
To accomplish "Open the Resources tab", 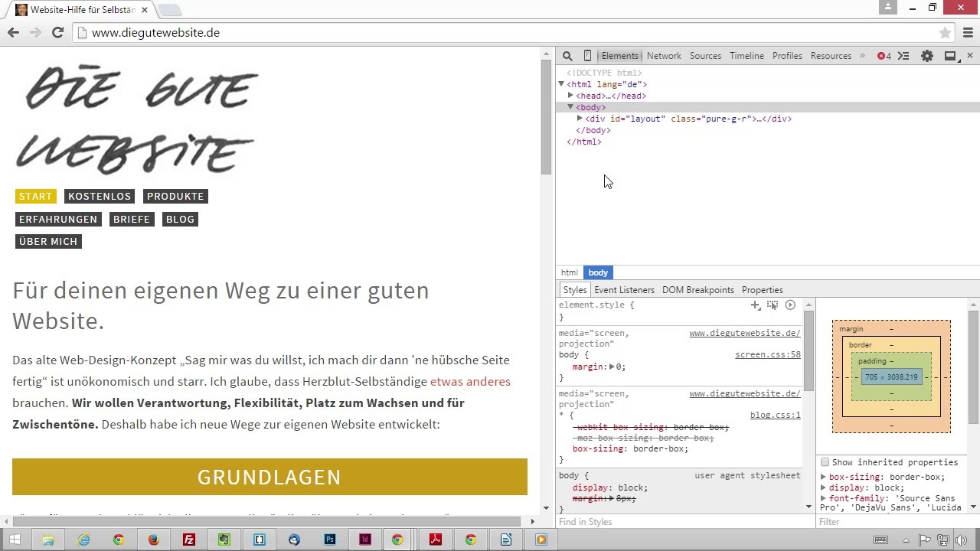I will (x=831, y=56).
